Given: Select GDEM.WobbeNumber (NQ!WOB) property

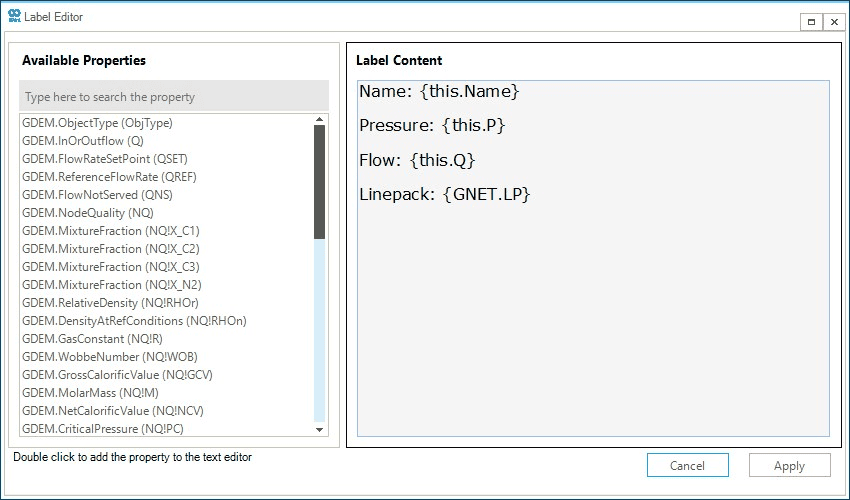Looking at the screenshot, I should tap(103, 357).
